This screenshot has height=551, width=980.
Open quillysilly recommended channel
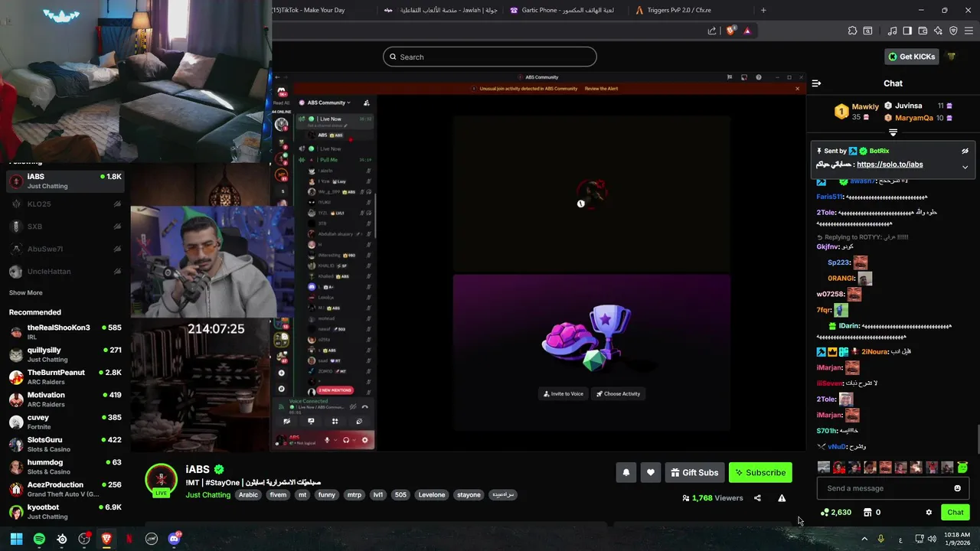pos(65,354)
